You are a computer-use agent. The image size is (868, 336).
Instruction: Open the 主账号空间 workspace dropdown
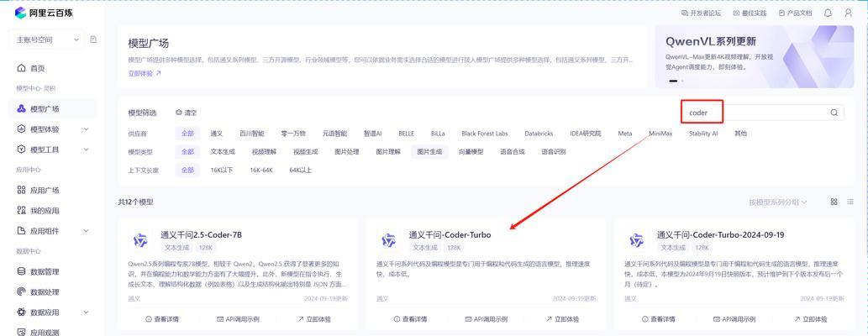(47, 39)
